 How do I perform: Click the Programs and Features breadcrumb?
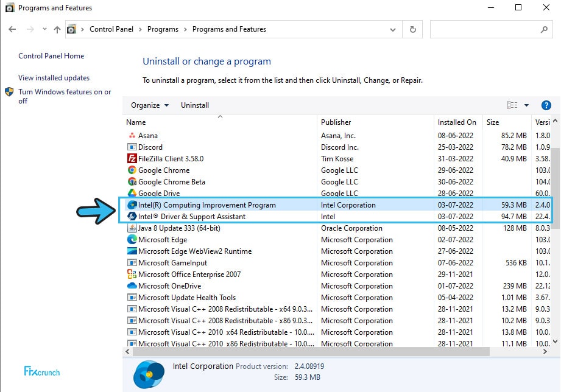pyautogui.click(x=229, y=29)
